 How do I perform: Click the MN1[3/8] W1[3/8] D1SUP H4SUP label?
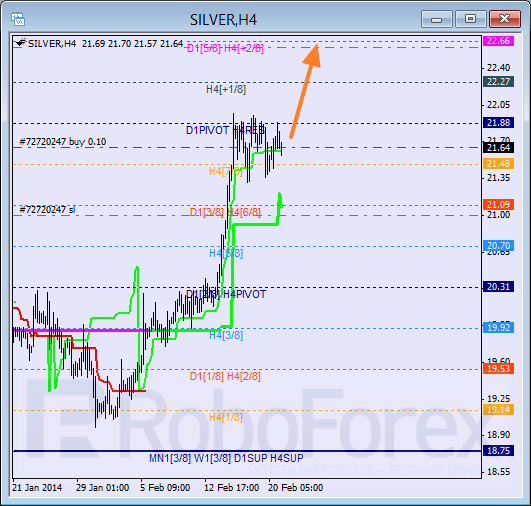pos(226,458)
